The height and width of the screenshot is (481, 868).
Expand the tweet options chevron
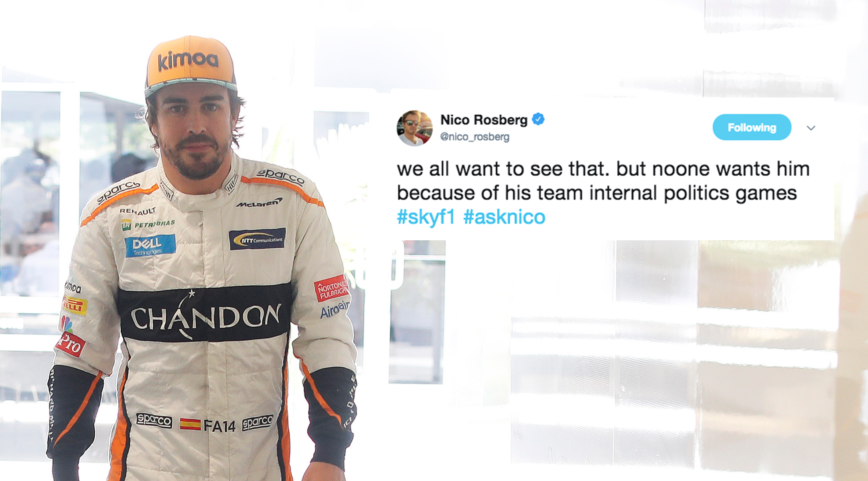811,128
